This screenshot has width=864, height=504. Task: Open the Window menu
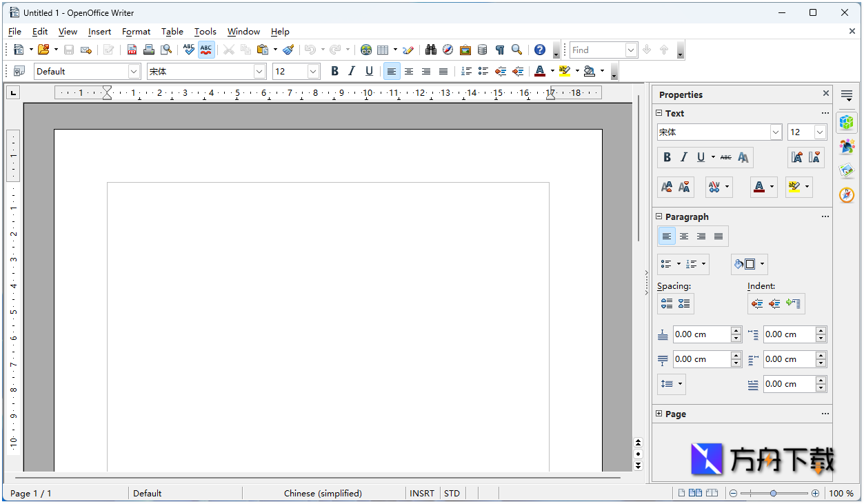coord(243,32)
